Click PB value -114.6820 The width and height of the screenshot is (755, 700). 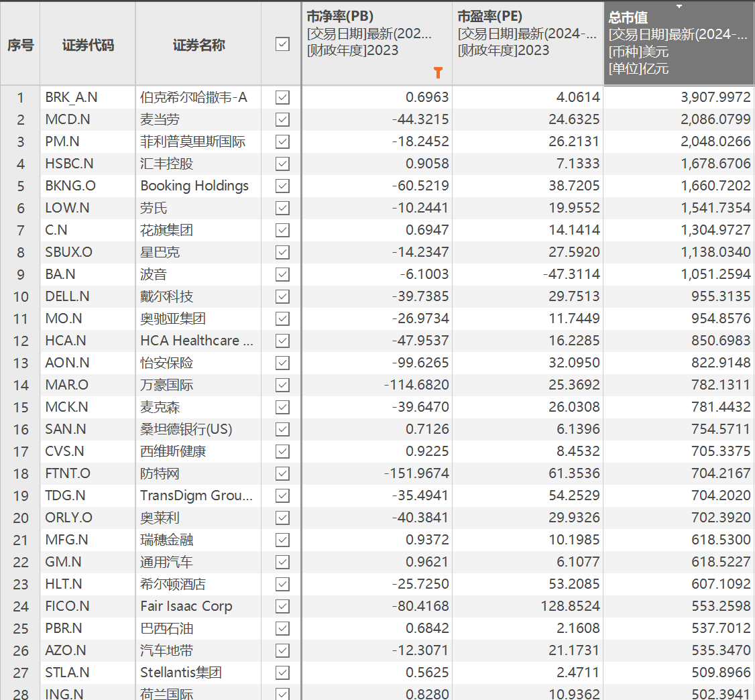pos(416,385)
